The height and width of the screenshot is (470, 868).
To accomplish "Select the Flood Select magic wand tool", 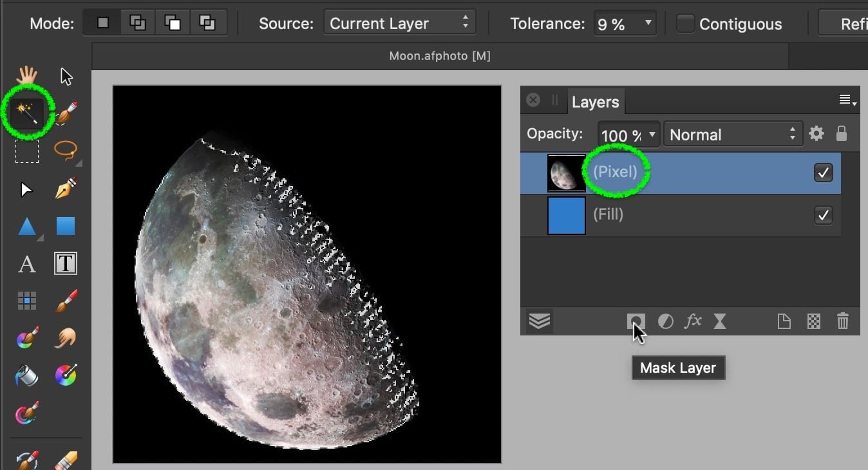I will [x=27, y=115].
